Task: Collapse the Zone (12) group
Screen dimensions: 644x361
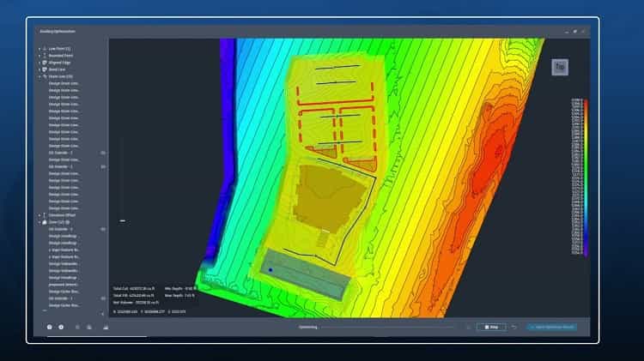Action: (x=39, y=222)
